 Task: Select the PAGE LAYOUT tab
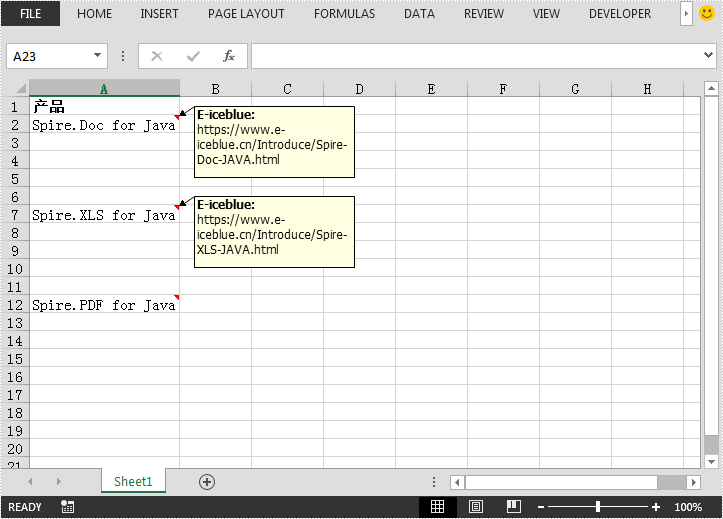tap(246, 14)
